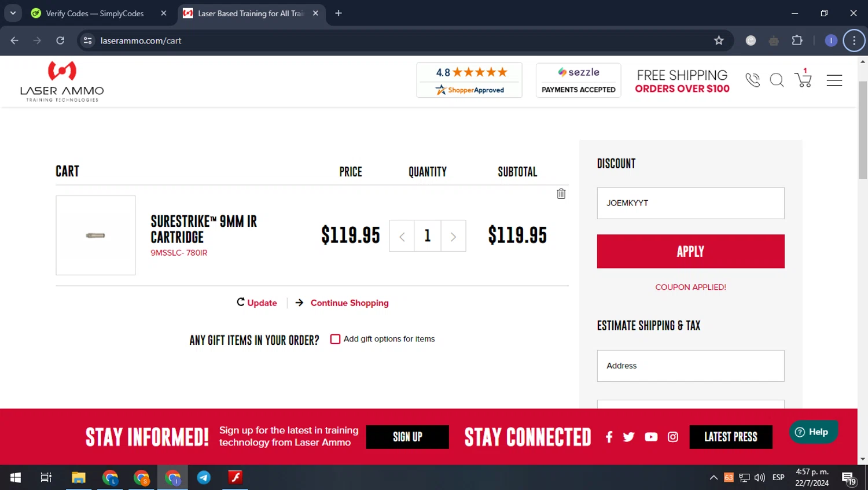Select the Laser Based Training tab
The height and width of the screenshot is (490, 868).
click(250, 13)
